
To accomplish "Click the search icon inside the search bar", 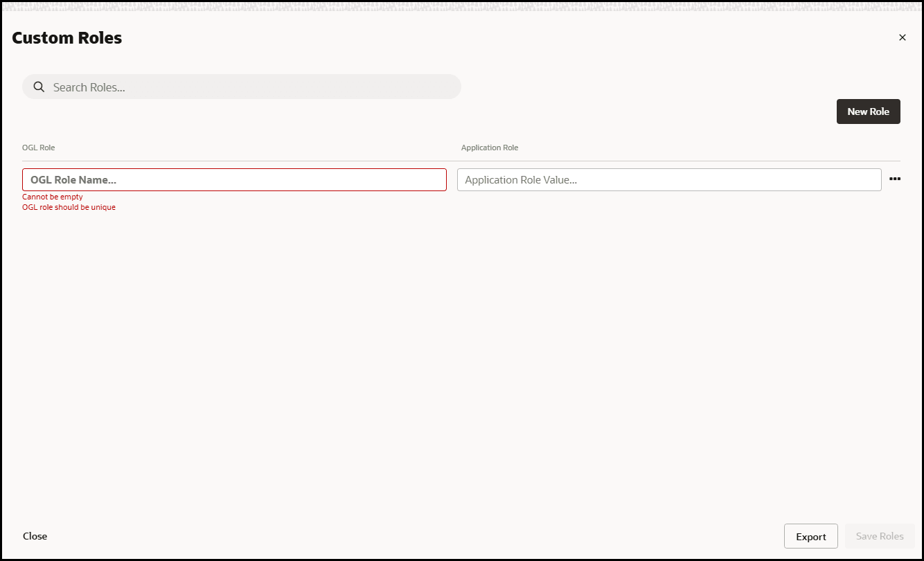I will 39,87.
